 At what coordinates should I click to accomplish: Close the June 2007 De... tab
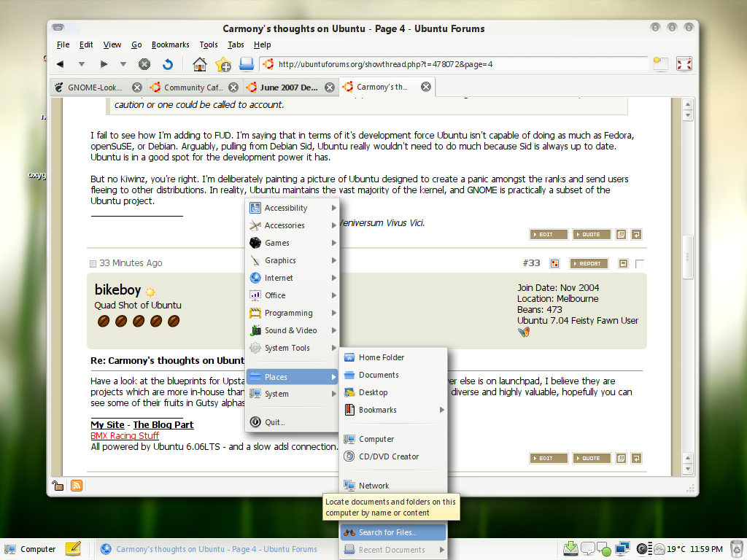click(329, 87)
